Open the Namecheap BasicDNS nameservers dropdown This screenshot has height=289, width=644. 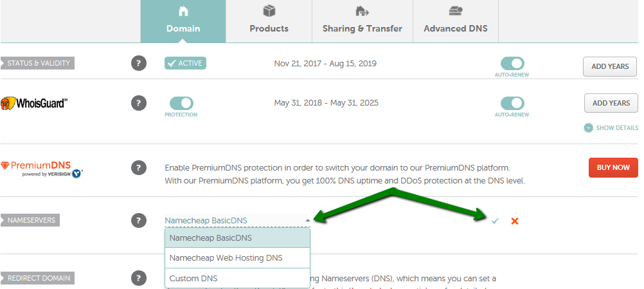coord(237,221)
